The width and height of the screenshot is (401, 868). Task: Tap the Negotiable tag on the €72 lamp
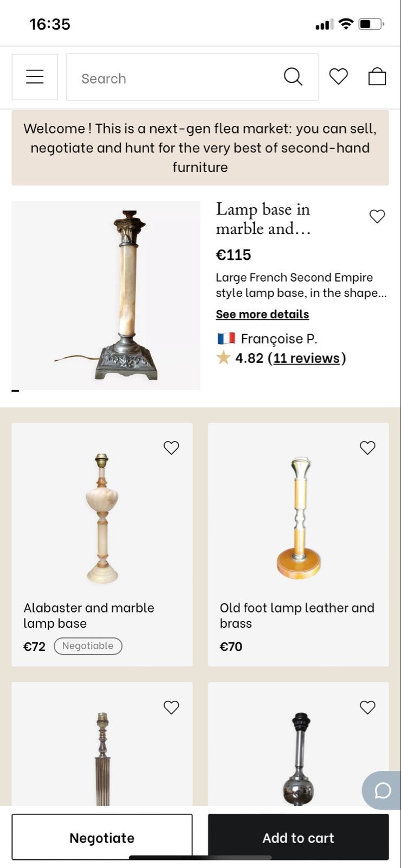coord(88,646)
